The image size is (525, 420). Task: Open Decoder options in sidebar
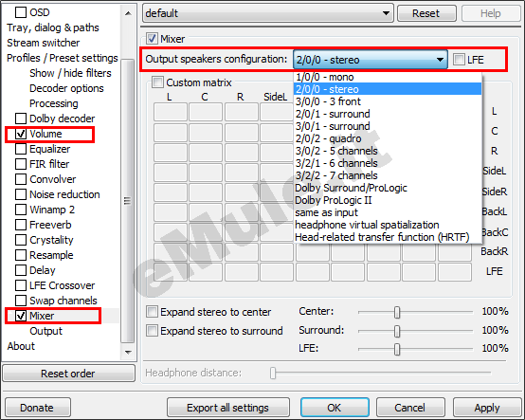66,88
